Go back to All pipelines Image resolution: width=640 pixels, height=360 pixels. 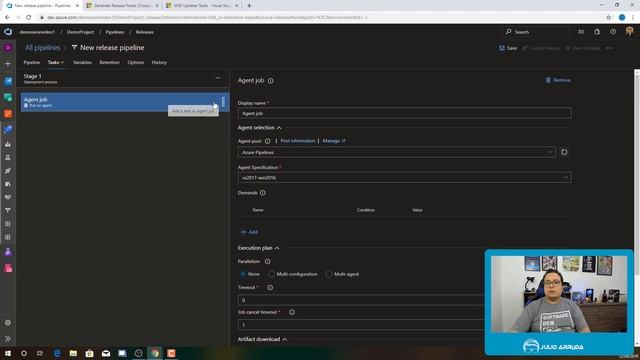click(42, 48)
